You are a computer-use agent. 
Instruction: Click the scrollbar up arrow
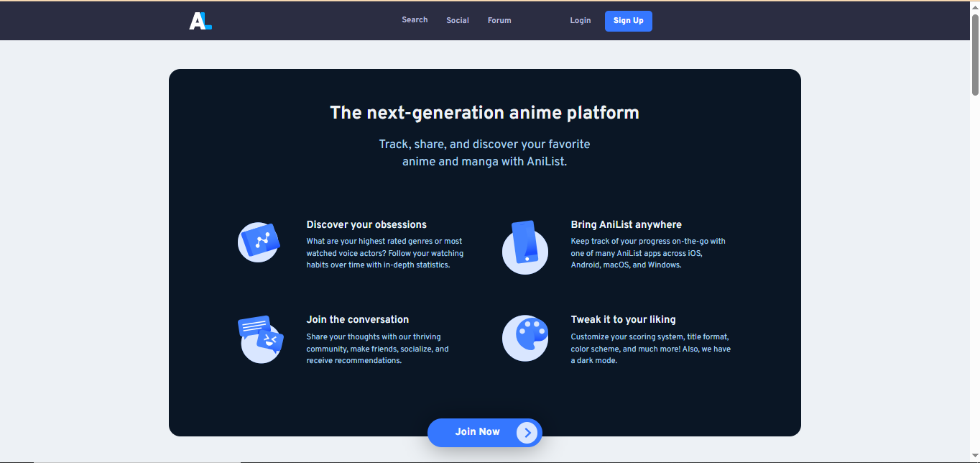[x=975, y=6]
